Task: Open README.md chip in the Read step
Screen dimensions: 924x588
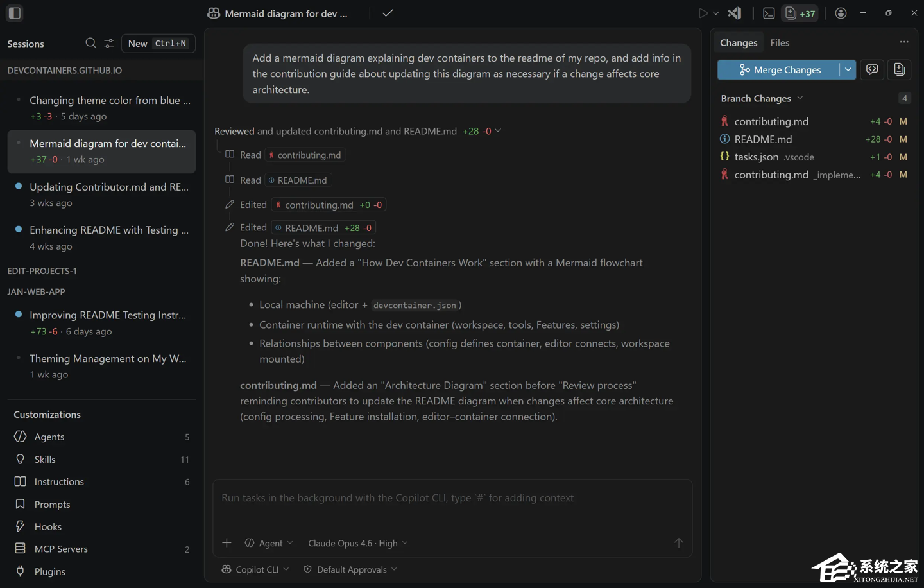Action: click(x=297, y=180)
